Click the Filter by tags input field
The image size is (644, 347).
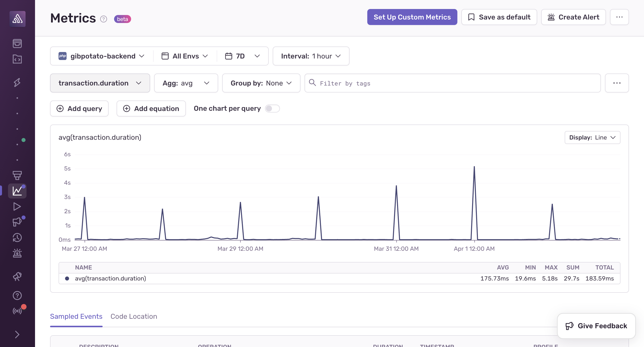point(452,83)
